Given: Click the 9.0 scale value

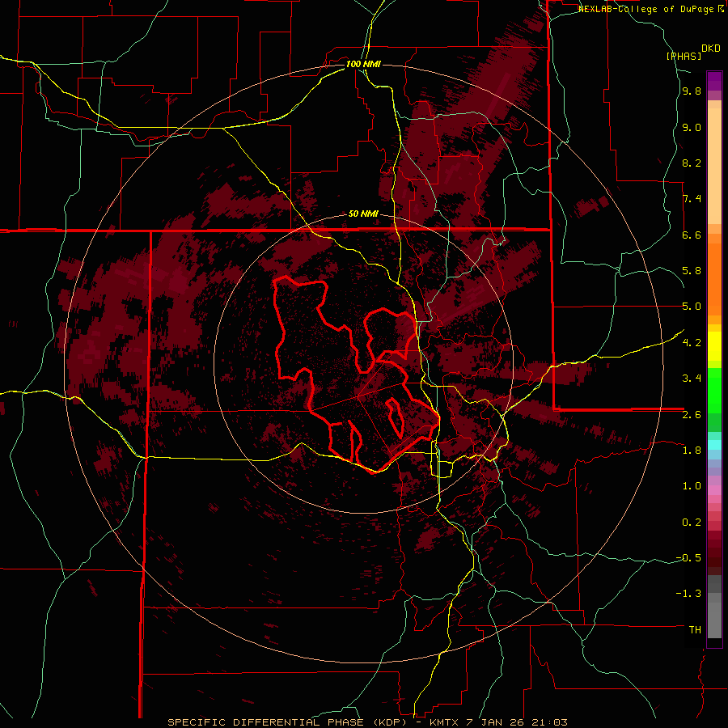Looking at the screenshot, I should coord(692,127).
